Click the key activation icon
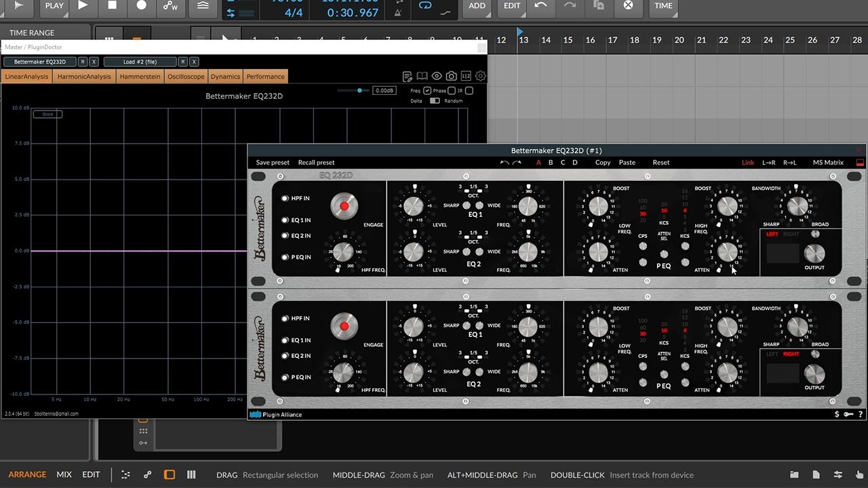The image size is (868, 488). click(848, 414)
